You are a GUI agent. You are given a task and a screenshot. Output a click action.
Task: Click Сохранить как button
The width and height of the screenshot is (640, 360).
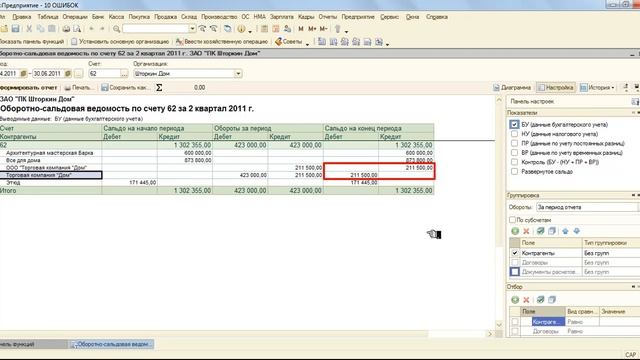(125, 87)
